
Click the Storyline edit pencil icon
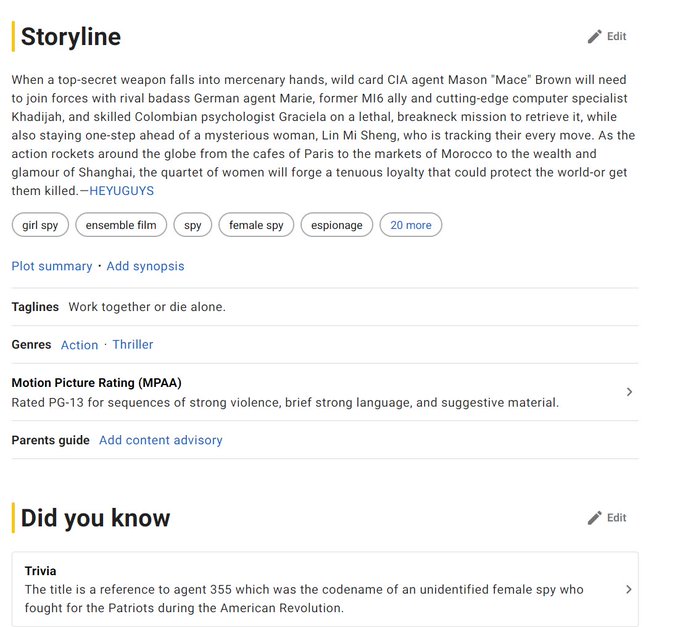(x=595, y=36)
